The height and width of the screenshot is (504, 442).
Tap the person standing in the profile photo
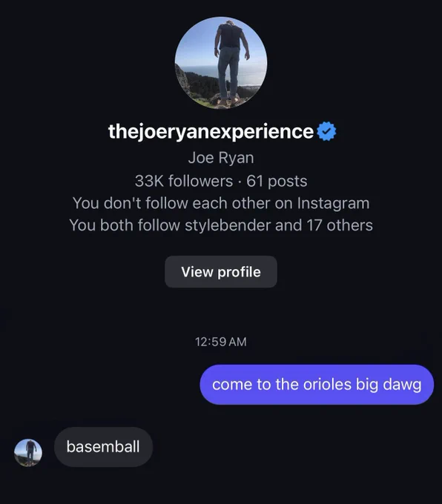click(229, 61)
